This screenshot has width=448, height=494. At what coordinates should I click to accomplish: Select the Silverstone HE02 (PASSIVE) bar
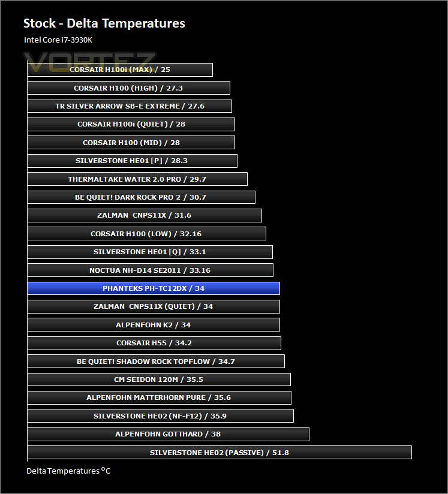coord(220,453)
